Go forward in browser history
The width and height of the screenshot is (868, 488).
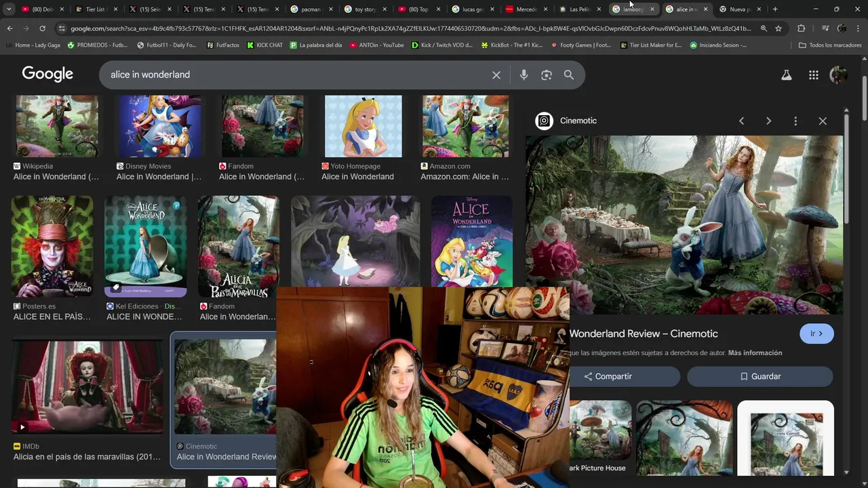[x=26, y=28]
